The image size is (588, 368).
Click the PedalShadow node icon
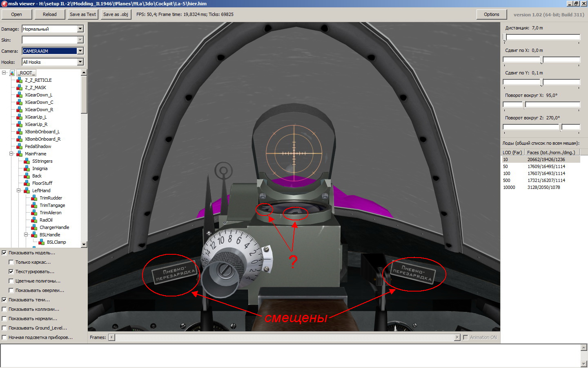pyautogui.click(x=19, y=146)
